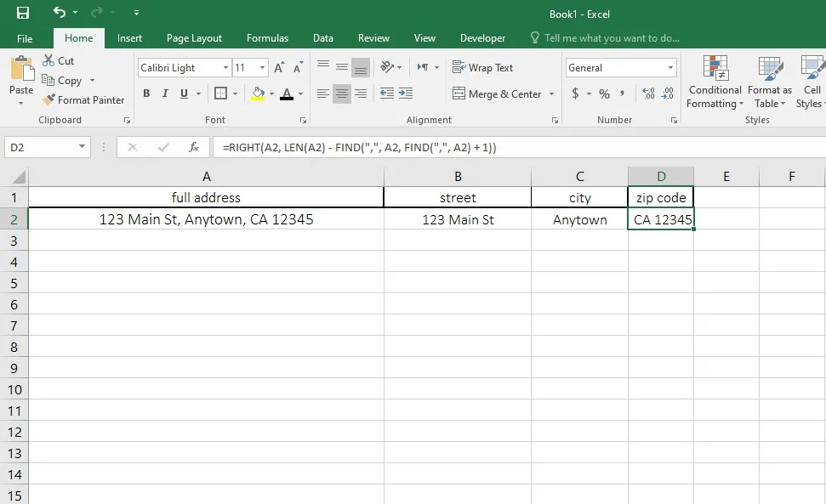This screenshot has height=504, width=826.
Task: Switch to the Review tab
Action: [x=373, y=38]
